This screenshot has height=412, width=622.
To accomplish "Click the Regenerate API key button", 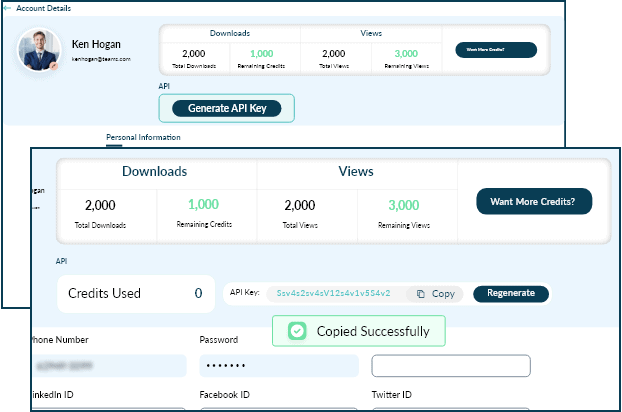I will click(x=511, y=293).
